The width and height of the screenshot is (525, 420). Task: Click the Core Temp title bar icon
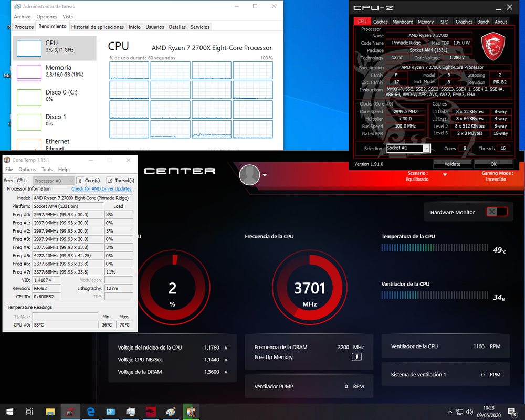coord(7,160)
